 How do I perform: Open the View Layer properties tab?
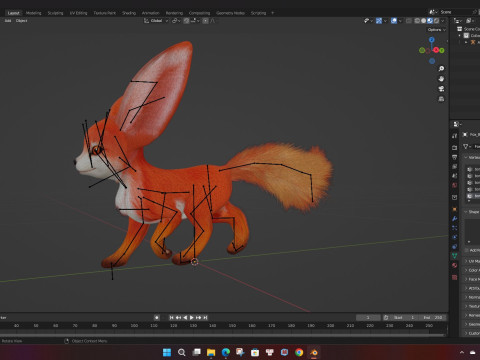pyautogui.click(x=455, y=166)
